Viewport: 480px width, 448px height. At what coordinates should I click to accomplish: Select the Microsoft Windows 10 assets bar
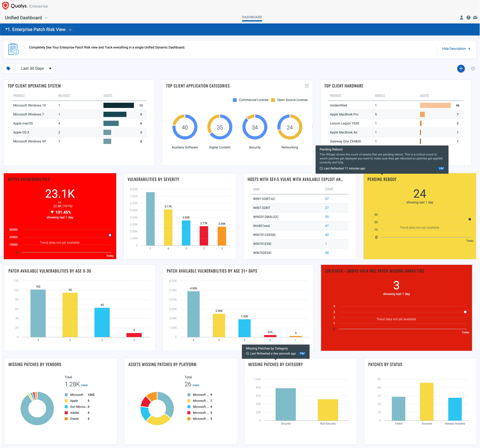119,105
